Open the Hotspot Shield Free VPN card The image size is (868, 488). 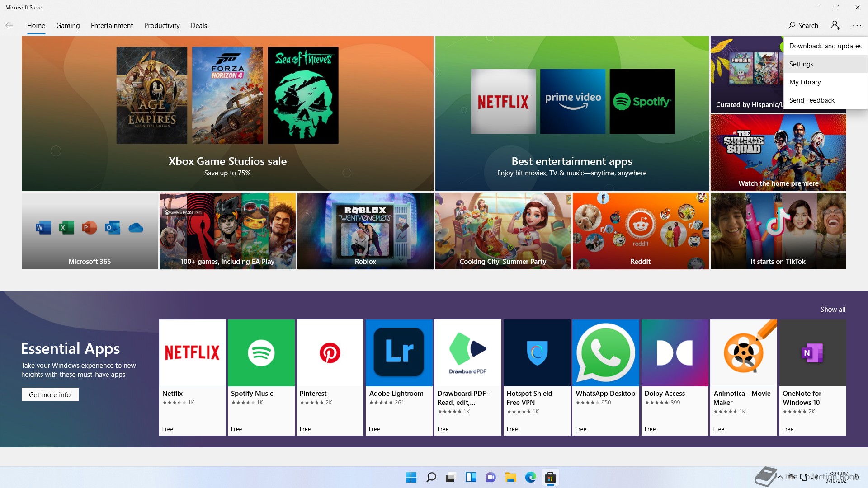coord(537,377)
